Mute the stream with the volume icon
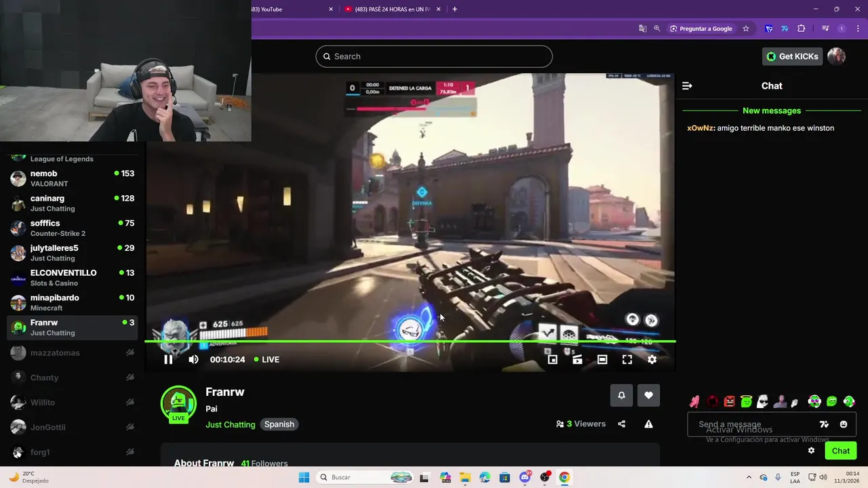This screenshot has width=868, height=488. point(193,360)
